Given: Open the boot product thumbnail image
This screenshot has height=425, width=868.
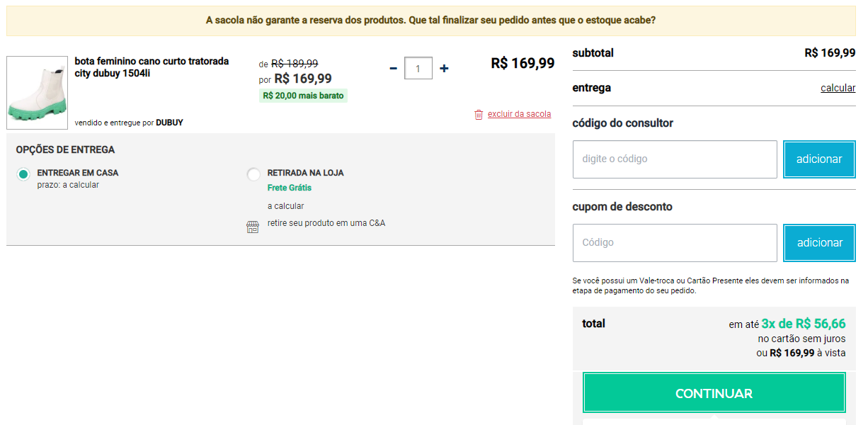Looking at the screenshot, I should (x=38, y=93).
